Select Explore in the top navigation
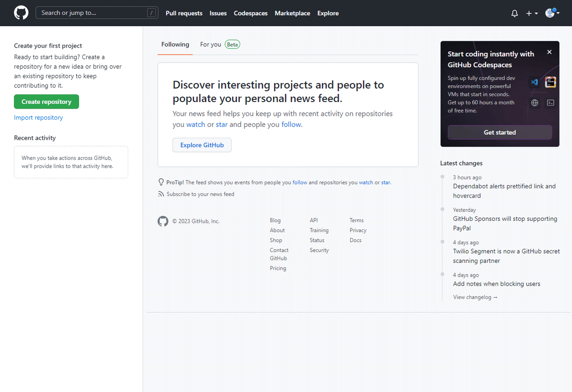The width and height of the screenshot is (572, 392). [x=328, y=13]
